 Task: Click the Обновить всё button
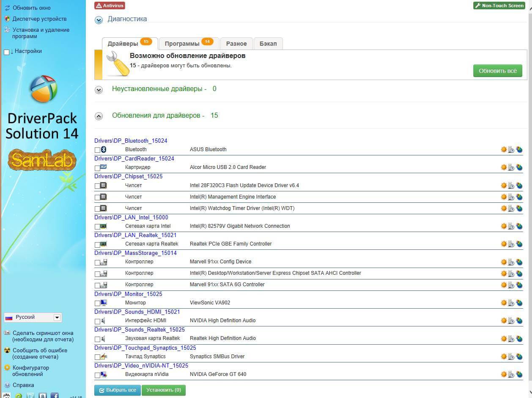coord(498,71)
